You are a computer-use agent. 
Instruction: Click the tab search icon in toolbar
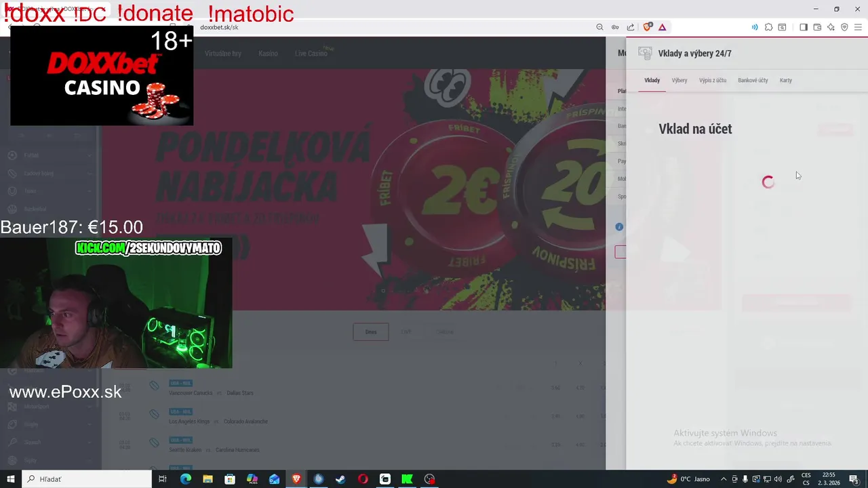(x=782, y=27)
